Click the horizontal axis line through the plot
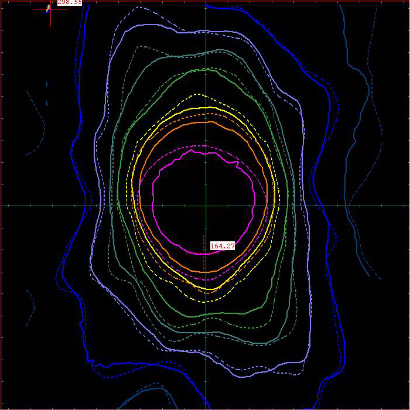Screen dimensions: 410x410 [205, 206]
